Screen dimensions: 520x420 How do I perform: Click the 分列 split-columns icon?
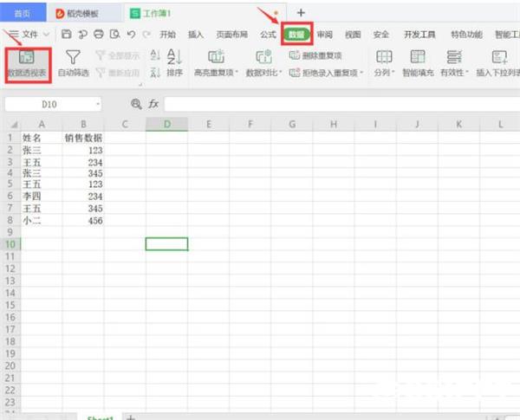click(384, 56)
